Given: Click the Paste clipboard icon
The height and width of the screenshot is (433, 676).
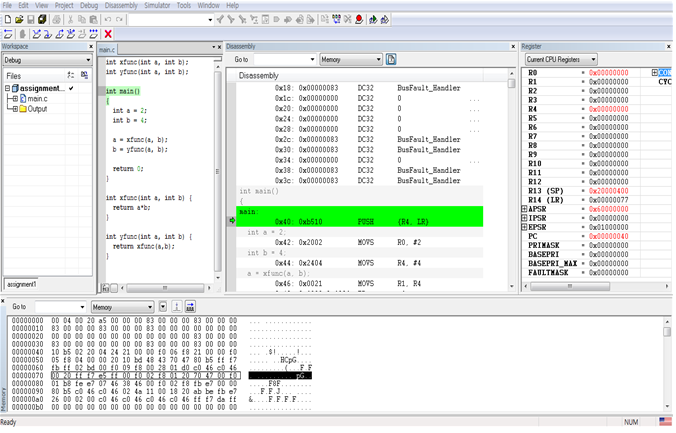Looking at the screenshot, I should (93, 20).
